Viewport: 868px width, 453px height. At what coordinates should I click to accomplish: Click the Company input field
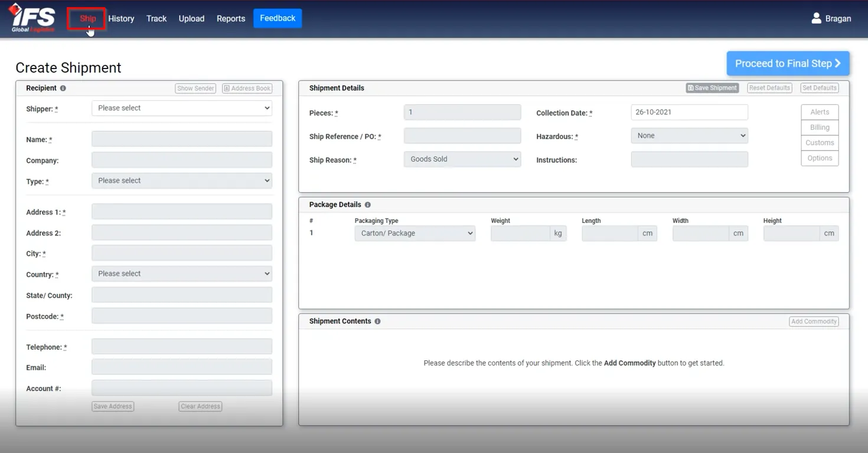pyautogui.click(x=182, y=160)
